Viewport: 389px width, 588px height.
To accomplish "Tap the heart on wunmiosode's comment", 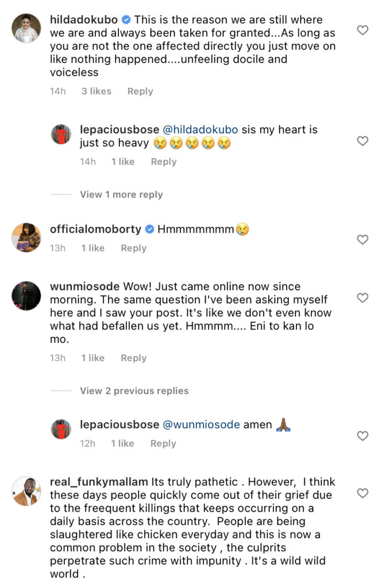I will pyautogui.click(x=362, y=297).
